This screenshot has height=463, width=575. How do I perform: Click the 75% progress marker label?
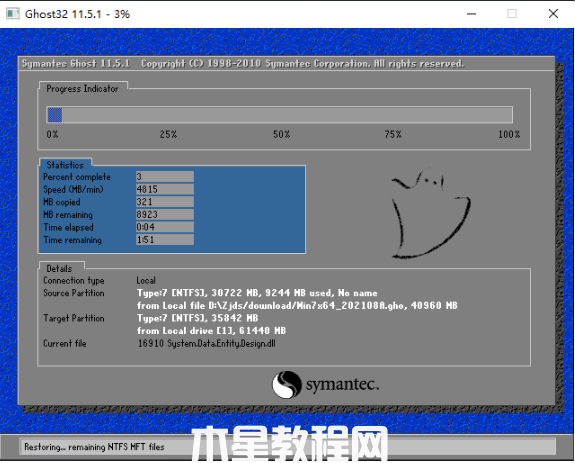click(393, 135)
